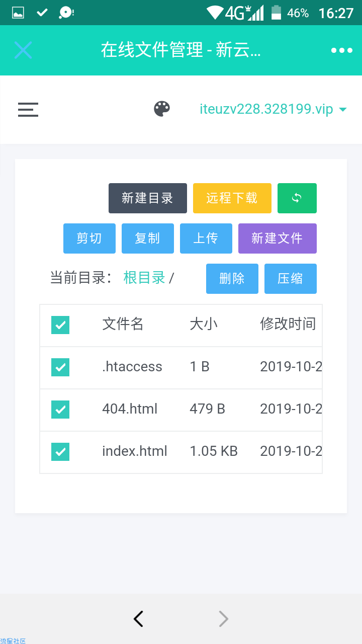Click the 当前目录 label
This screenshot has width=362, height=644.
tap(81, 278)
